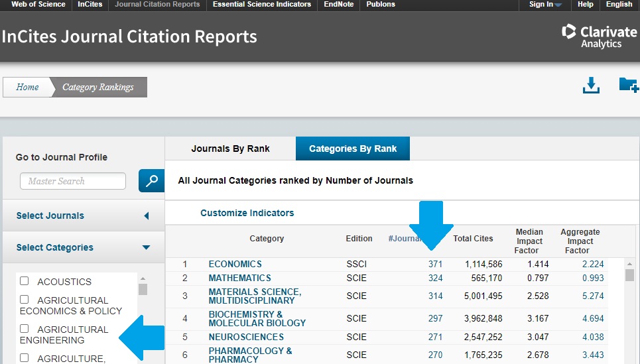Open the Help menu item

586,5
